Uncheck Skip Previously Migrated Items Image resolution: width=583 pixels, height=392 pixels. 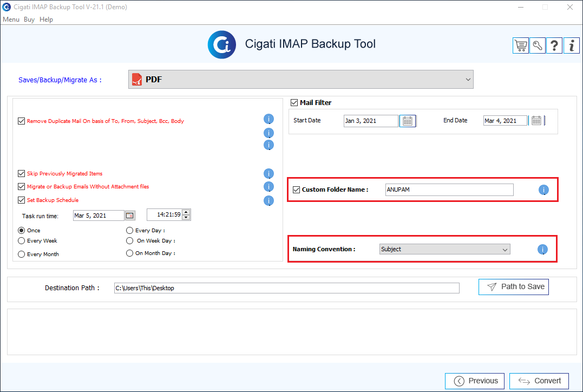pos(22,174)
